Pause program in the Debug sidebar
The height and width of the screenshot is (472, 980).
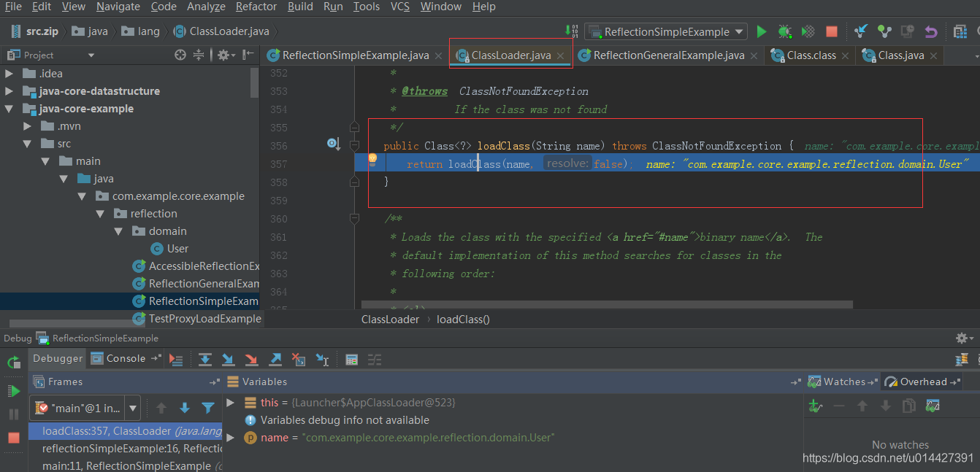[14, 414]
